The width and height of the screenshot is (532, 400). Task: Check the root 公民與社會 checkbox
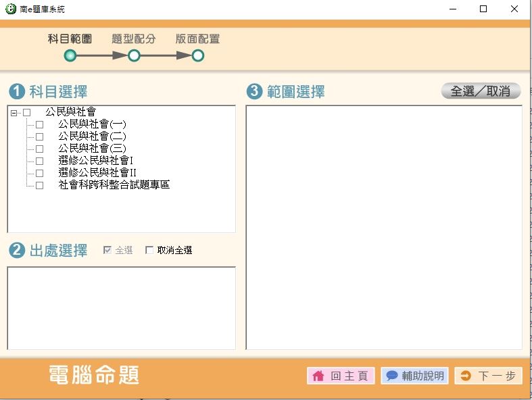click(27, 113)
